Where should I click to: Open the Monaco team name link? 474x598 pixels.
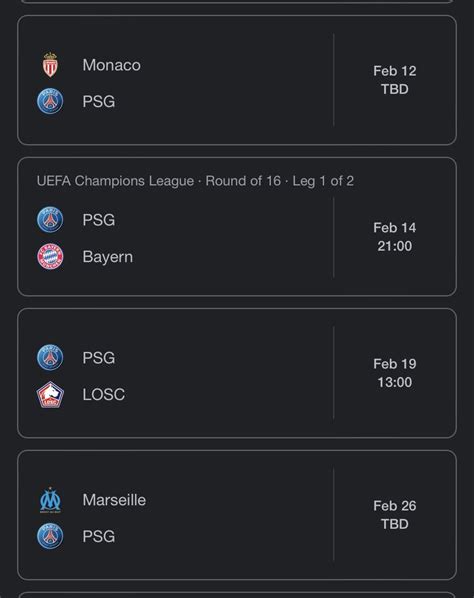(112, 65)
